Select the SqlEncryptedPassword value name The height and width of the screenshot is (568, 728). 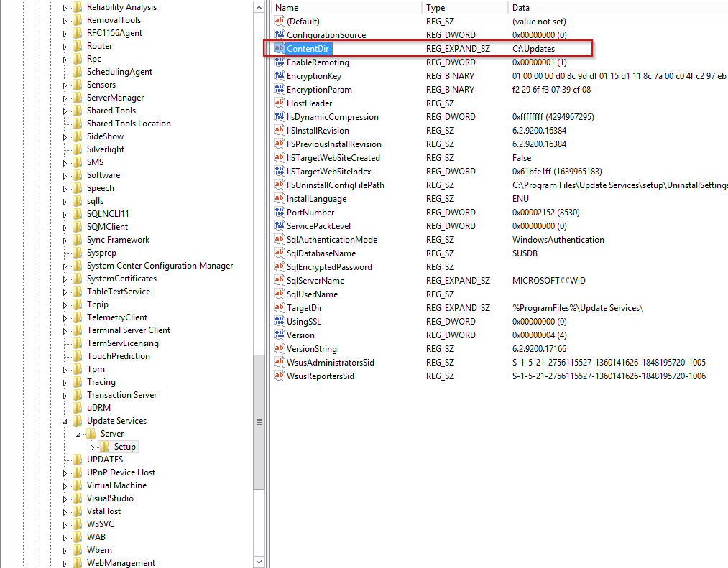tap(329, 267)
